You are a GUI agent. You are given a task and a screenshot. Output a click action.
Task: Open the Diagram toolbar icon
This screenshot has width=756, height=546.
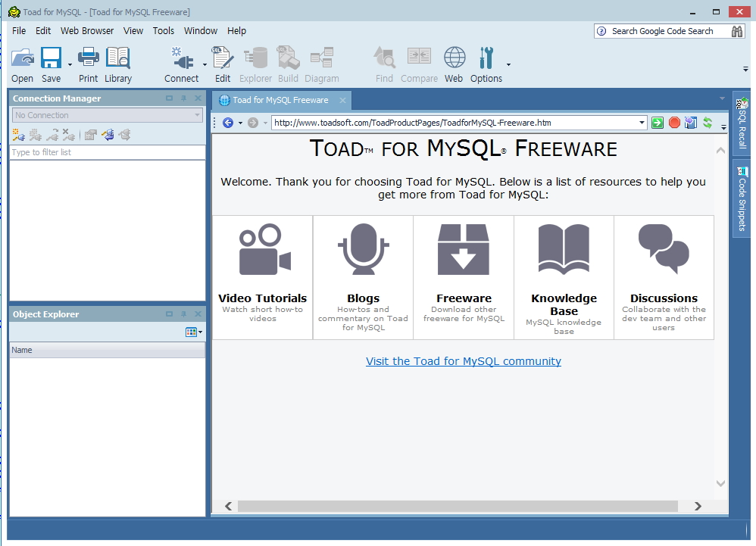[322, 58]
